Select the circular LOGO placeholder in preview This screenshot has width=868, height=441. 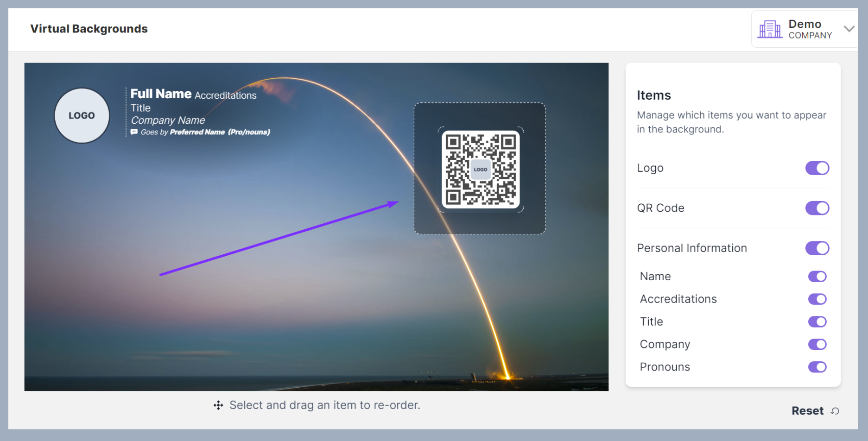coord(82,116)
